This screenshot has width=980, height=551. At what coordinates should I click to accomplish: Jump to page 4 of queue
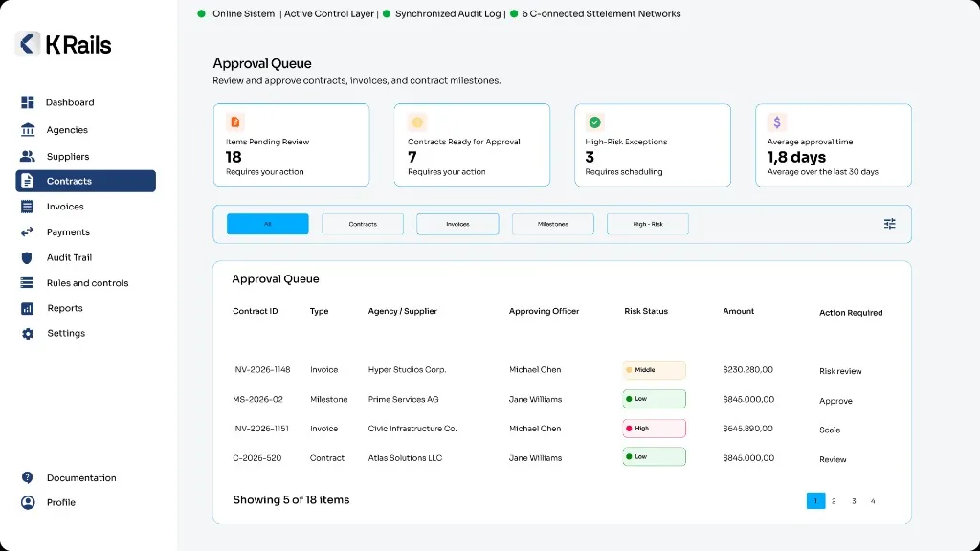[x=873, y=501]
